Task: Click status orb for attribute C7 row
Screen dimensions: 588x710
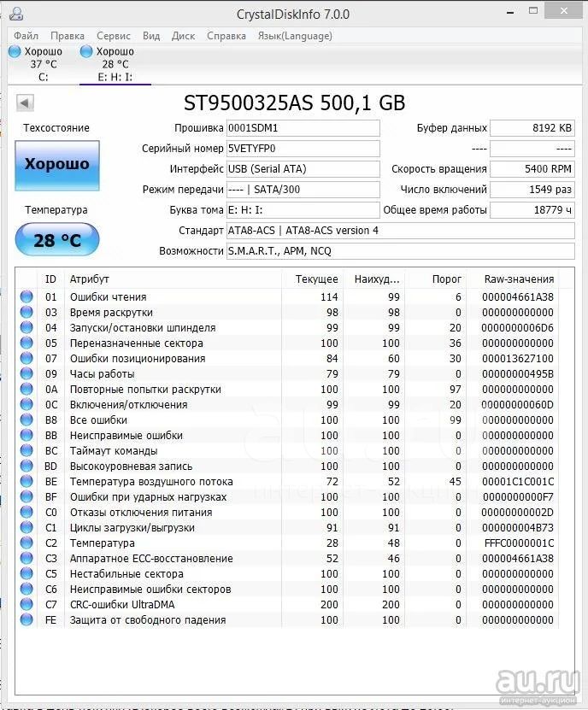Action: click(26, 605)
